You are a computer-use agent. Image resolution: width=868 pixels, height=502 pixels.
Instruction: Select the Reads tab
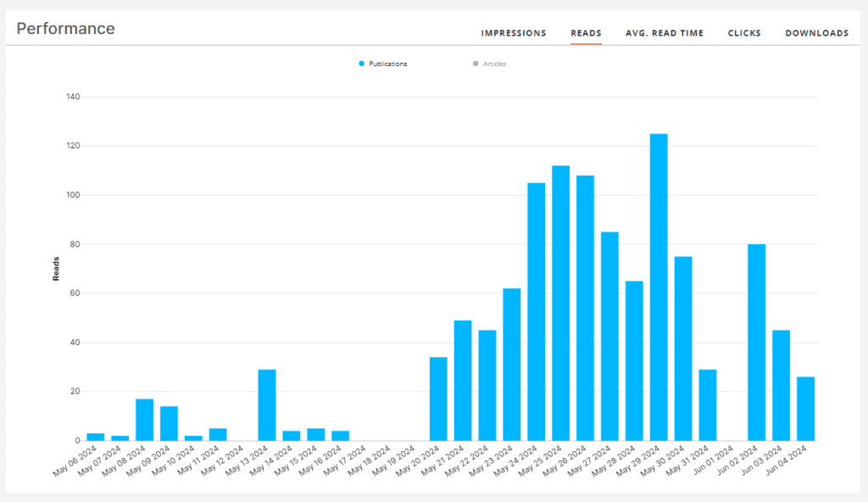(x=586, y=33)
